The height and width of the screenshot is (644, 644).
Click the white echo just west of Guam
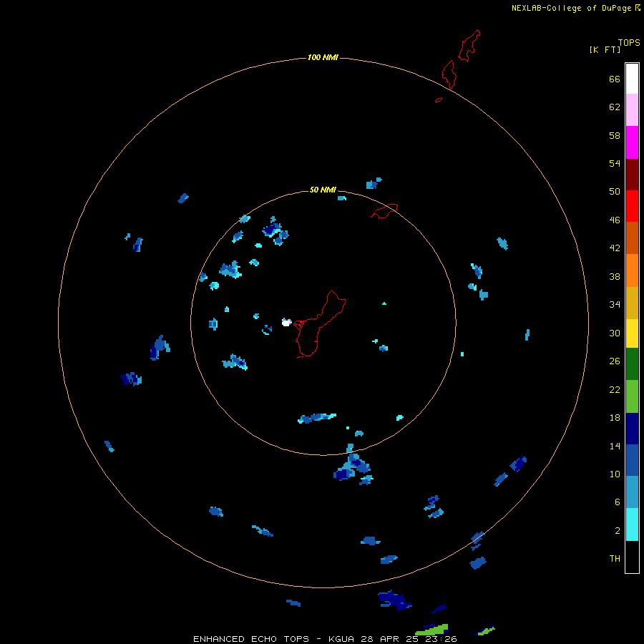286,323
